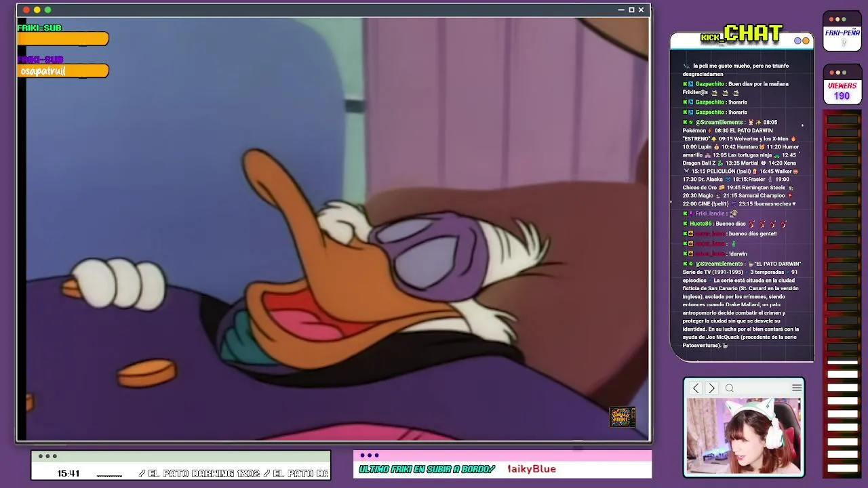Click the magnifier search icon above webcam
Viewport: 868px width, 488px height.
tap(730, 388)
